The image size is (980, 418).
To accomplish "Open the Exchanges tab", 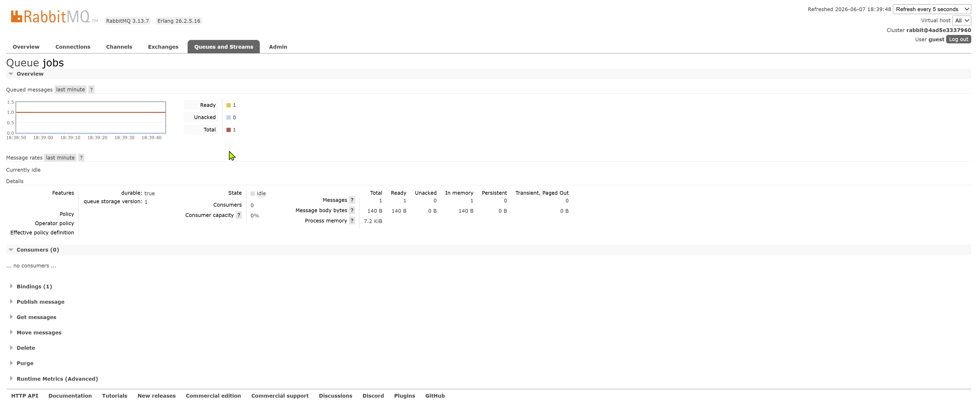I will click(163, 47).
